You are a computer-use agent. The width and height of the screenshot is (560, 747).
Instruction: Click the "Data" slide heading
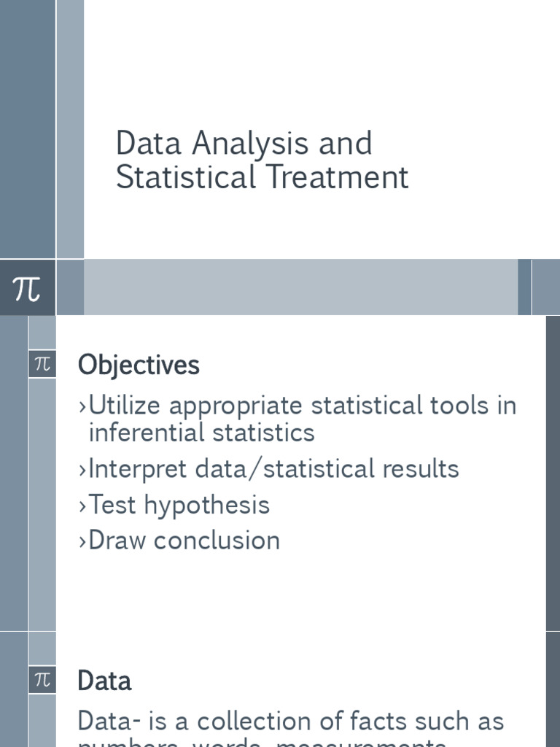pos(104,681)
